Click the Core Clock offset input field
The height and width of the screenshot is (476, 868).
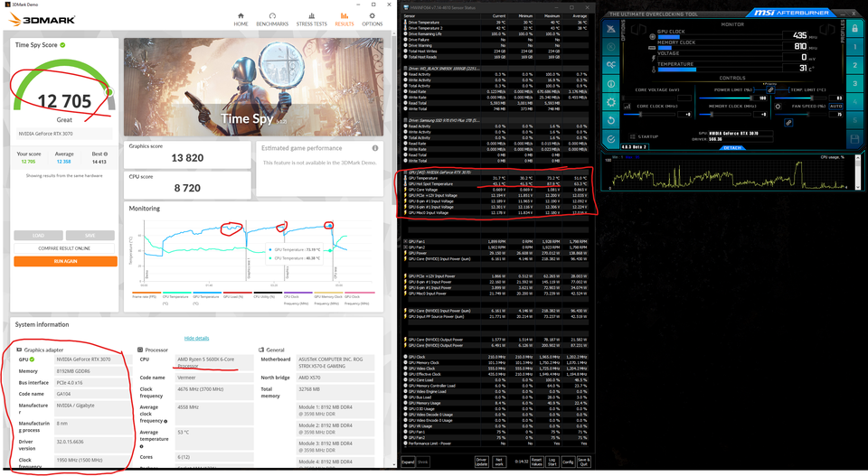684,115
